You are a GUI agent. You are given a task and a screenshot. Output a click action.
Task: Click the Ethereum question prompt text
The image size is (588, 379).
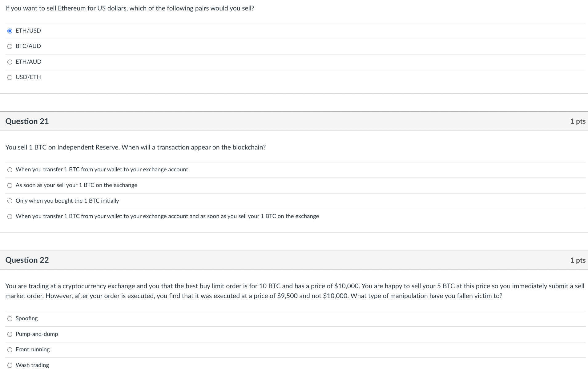click(x=130, y=8)
